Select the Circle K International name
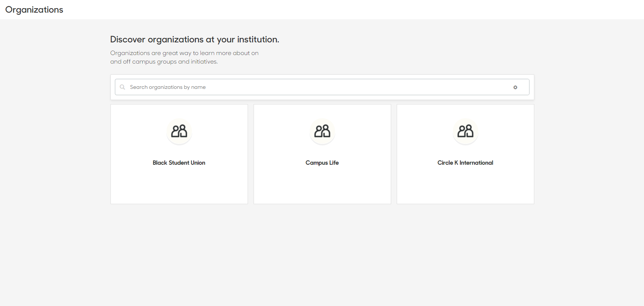Viewport: 644px width, 306px height. [465, 163]
